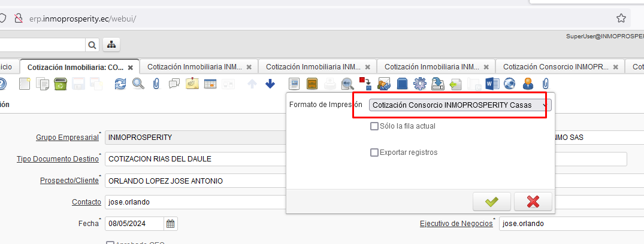
Task: Check the 'Exportar registros' checkbox
Action: coord(374,152)
